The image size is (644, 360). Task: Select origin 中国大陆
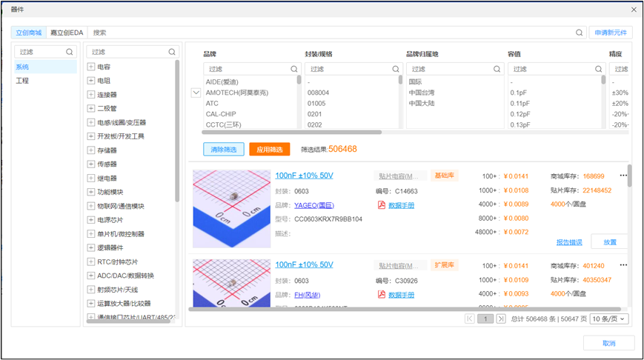coord(422,104)
